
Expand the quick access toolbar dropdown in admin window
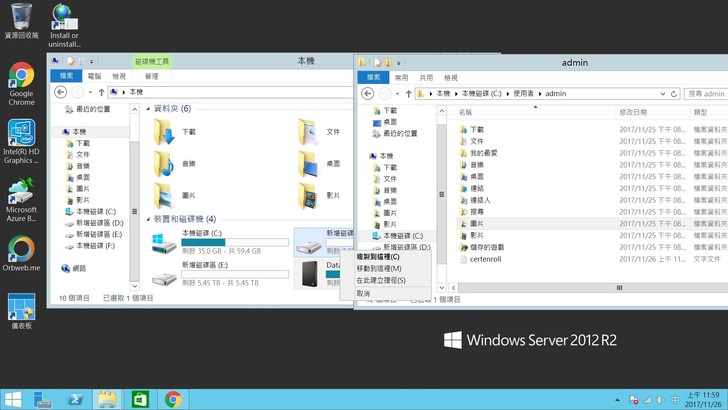point(398,63)
